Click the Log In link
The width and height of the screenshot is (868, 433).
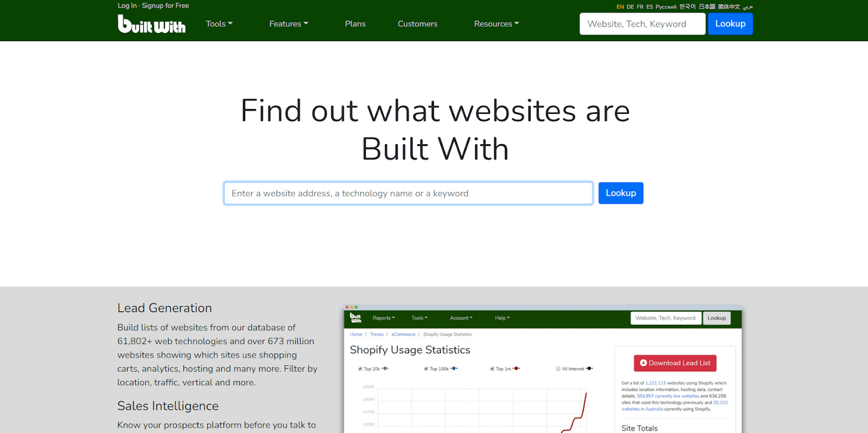point(127,5)
